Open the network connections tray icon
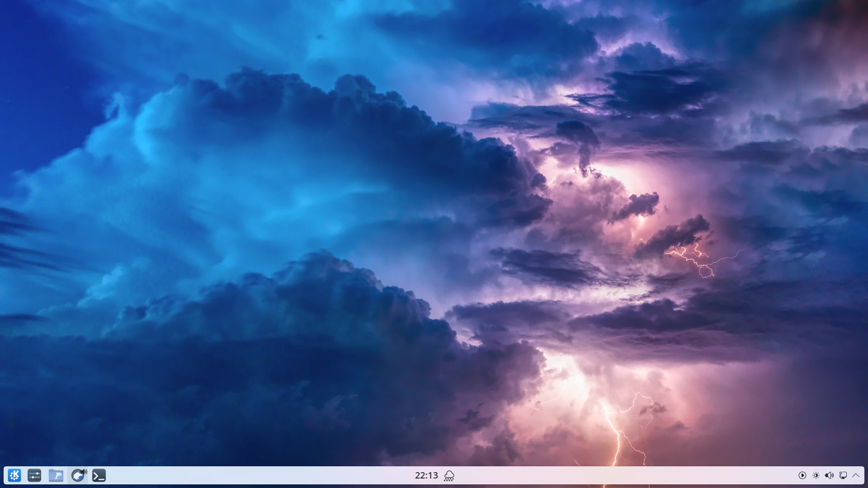The height and width of the screenshot is (488, 868). (x=843, y=475)
